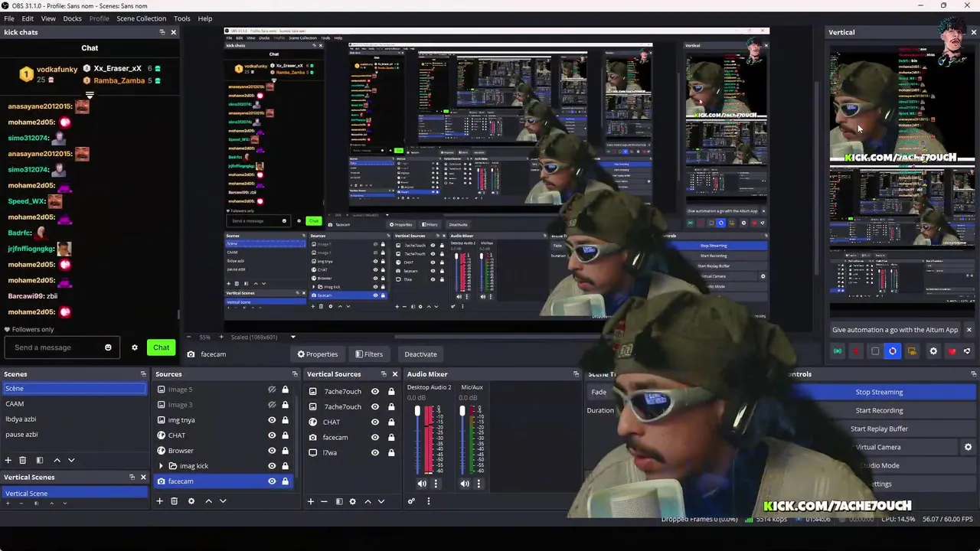Click the Vertical dock backtrack clip icon
The height and width of the screenshot is (551, 980).
point(893,351)
